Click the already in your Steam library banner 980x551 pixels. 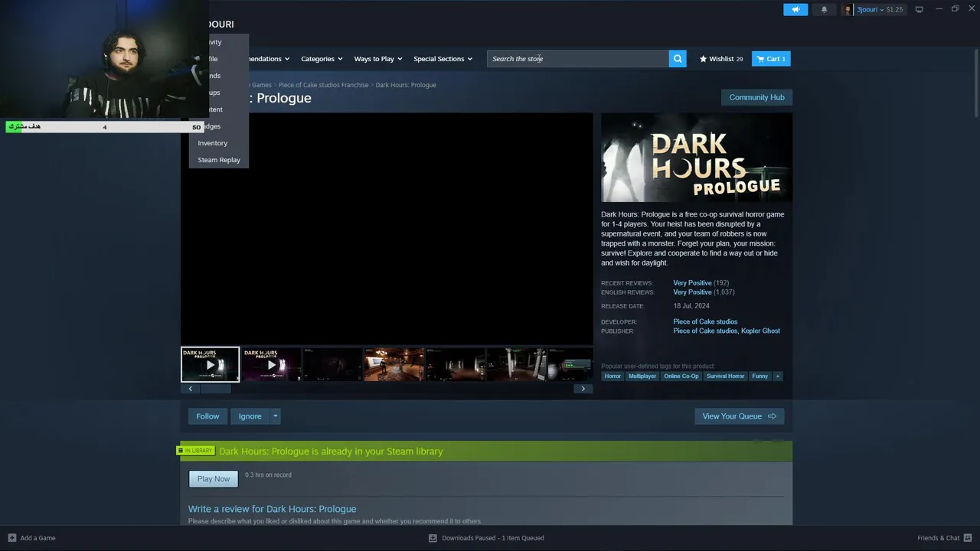pyautogui.click(x=486, y=452)
